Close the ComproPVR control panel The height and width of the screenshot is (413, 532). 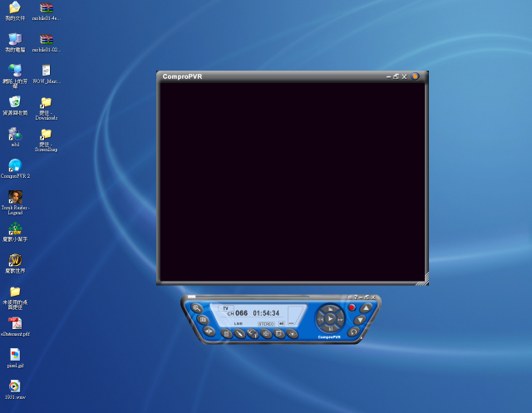(373, 297)
